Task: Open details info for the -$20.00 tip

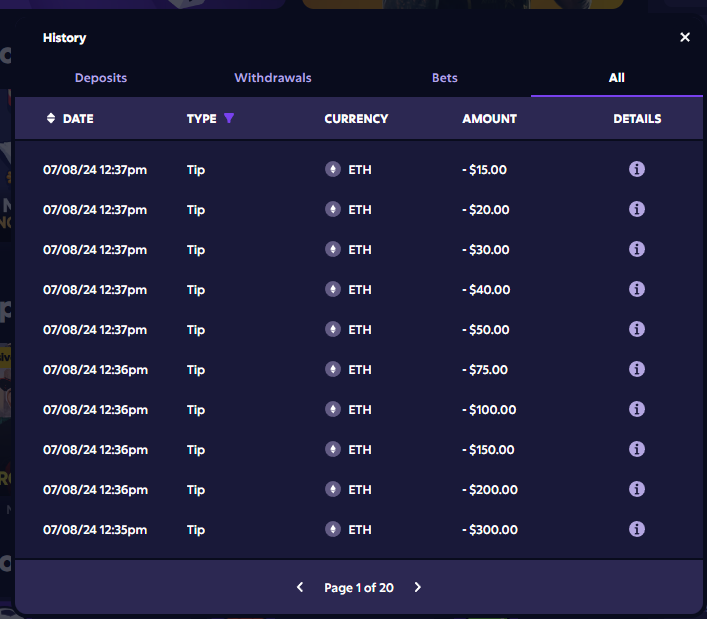Action: click(637, 210)
